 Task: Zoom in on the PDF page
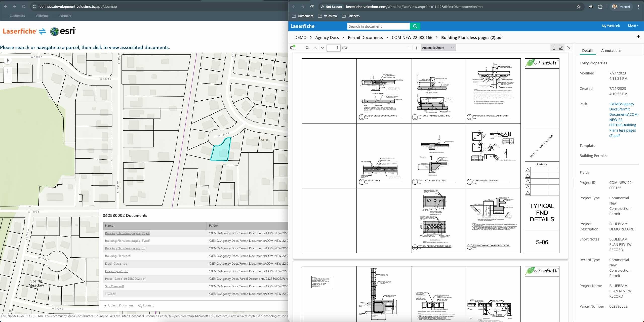tap(416, 48)
